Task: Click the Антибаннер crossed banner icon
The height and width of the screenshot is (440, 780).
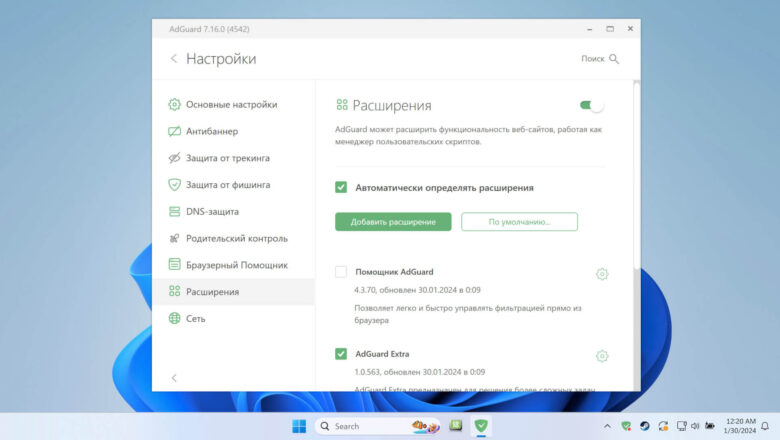Action: click(x=174, y=131)
